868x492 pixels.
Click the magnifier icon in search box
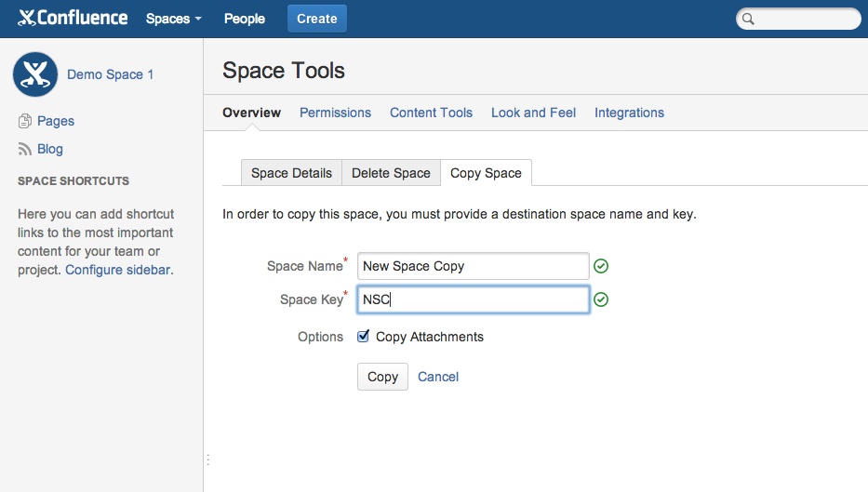point(748,20)
